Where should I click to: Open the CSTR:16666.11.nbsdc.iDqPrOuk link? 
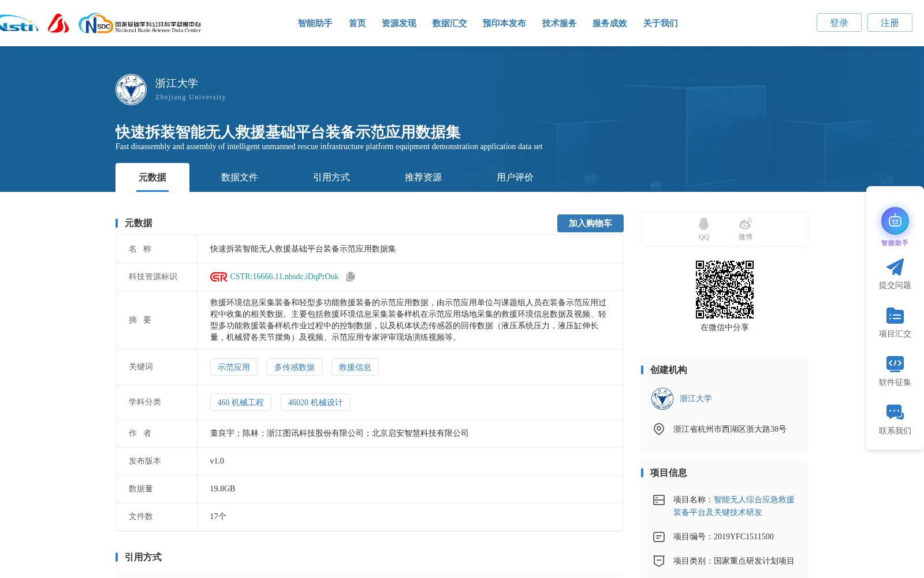[x=284, y=277]
